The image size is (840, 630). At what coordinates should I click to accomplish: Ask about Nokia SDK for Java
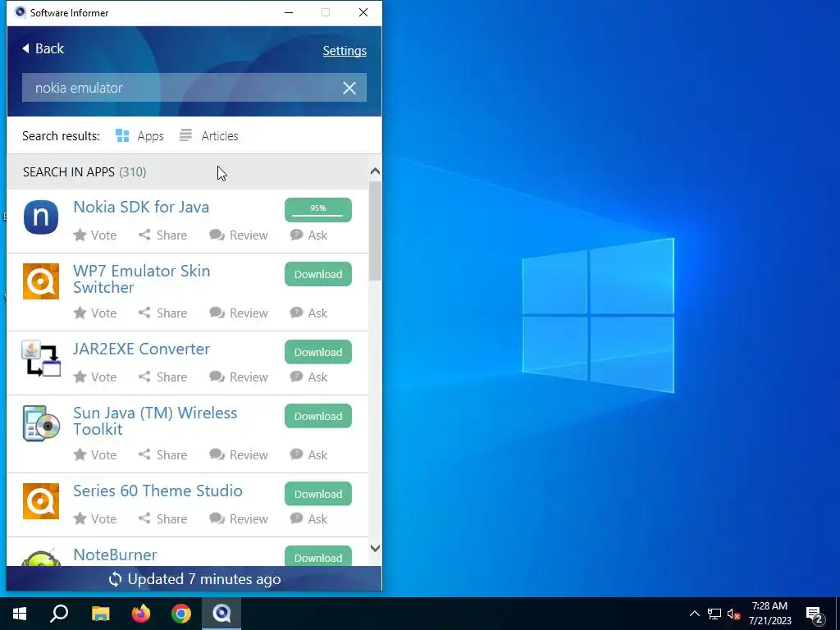(308, 235)
